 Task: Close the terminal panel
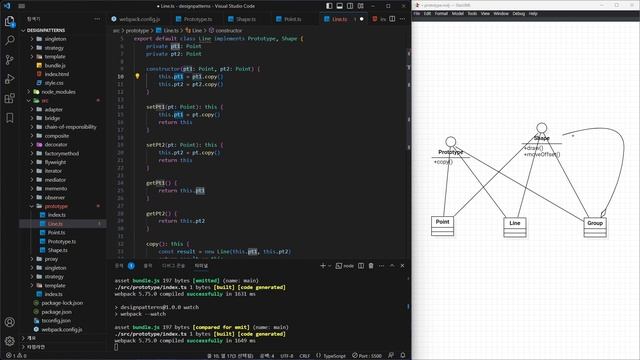click(402, 266)
